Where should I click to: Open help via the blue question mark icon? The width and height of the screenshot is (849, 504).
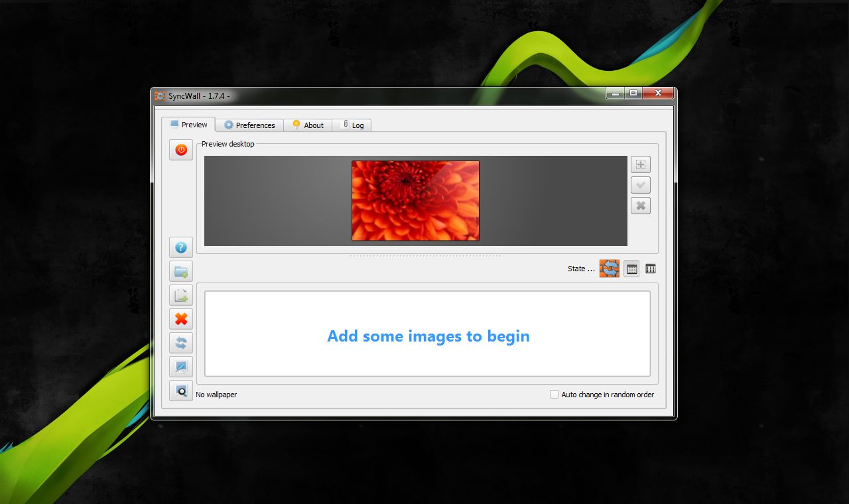(181, 248)
